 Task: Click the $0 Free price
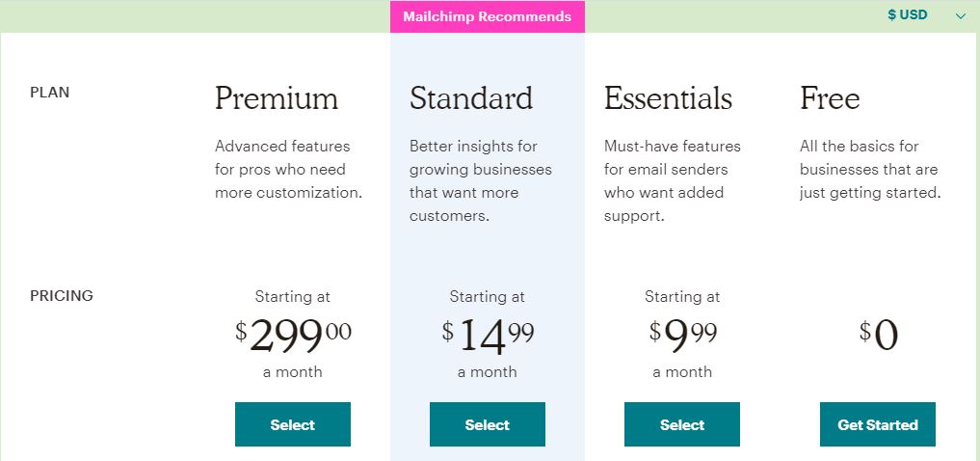[878, 336]
